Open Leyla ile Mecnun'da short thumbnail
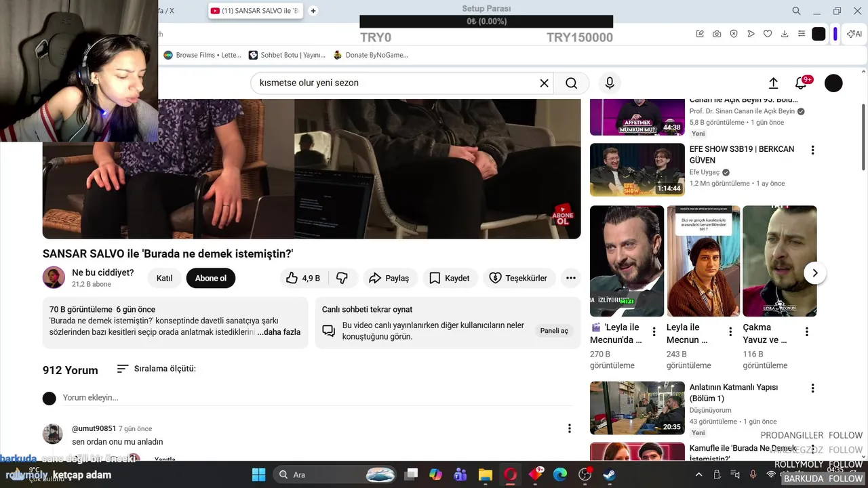 [x=627, y=261]
